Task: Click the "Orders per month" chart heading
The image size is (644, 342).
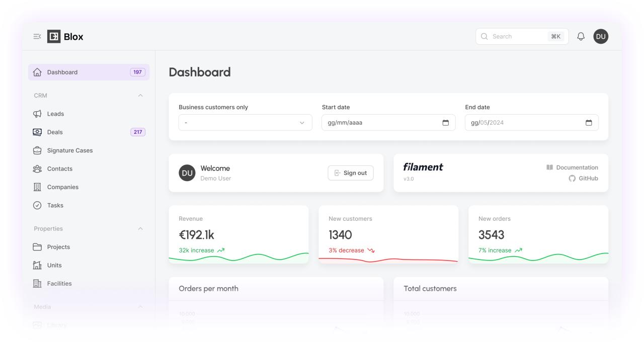Action: point(208,289)
